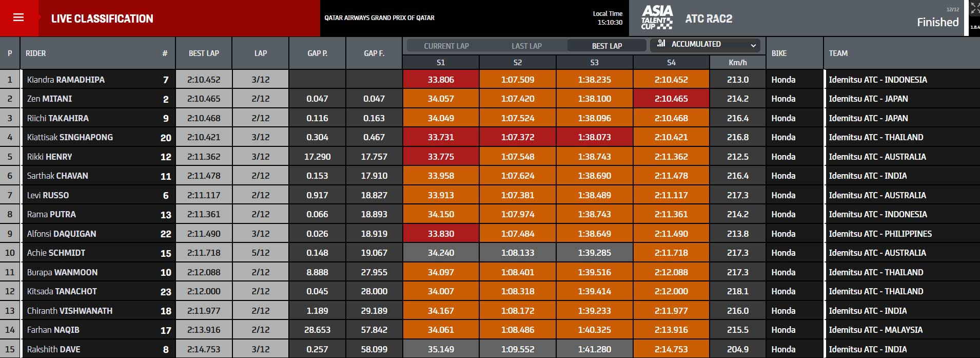The width and height of the screenshot is (980, 358).
Task: Click the Km/h column header
Action: [737, 63]
